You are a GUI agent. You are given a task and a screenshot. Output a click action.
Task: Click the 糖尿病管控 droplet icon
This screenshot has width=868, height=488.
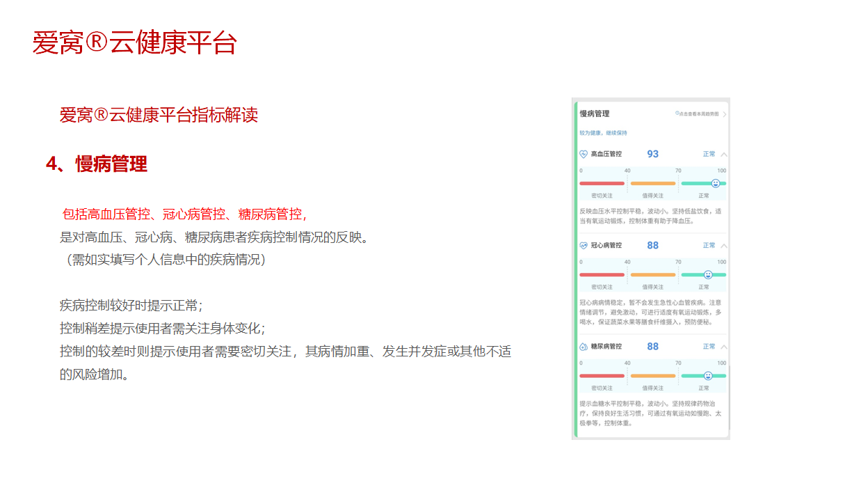584,347
